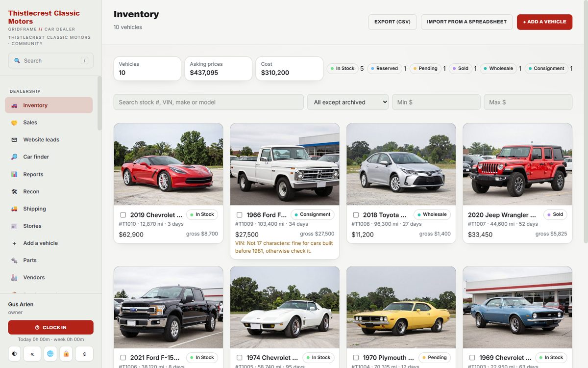Click the newspaper icon for Stories

coord(14,226)
